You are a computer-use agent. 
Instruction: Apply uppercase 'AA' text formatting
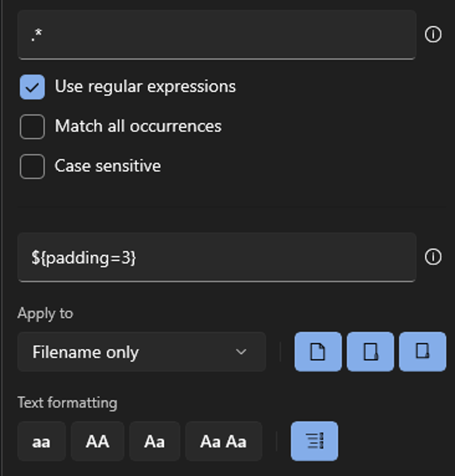[x=97, y=441]
